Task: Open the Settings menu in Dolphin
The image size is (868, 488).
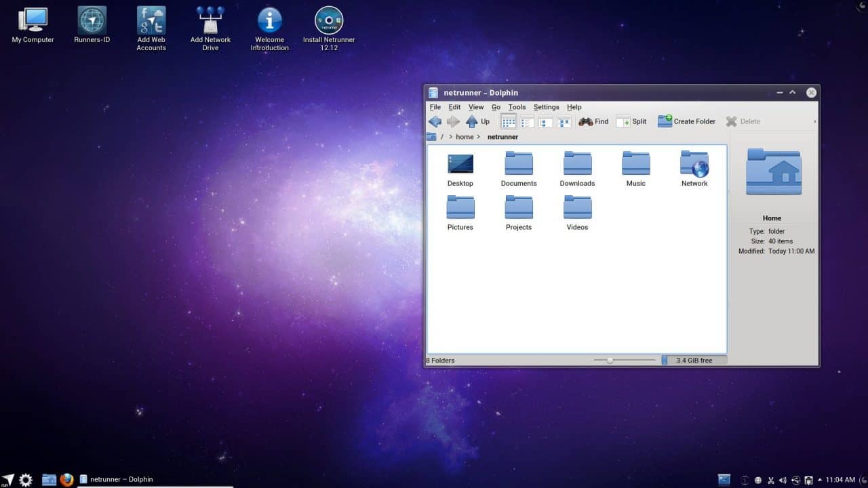Action: pos(546,107)
